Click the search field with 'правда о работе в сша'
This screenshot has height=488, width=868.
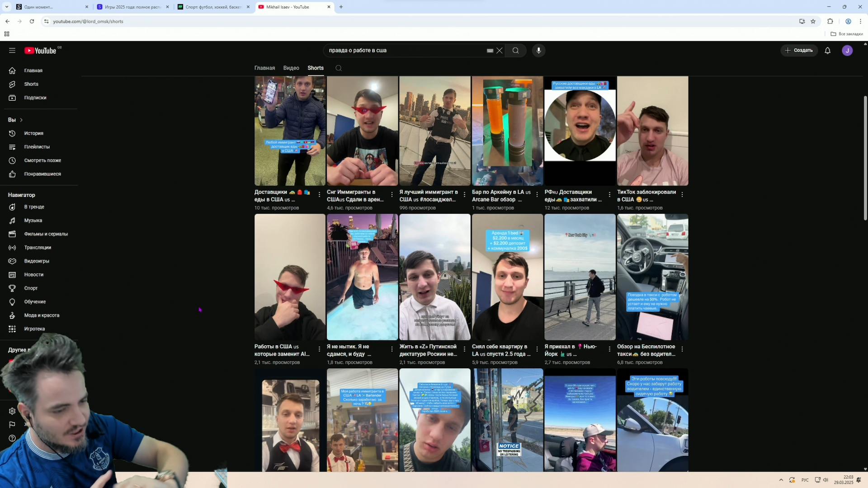pos(405,51)
